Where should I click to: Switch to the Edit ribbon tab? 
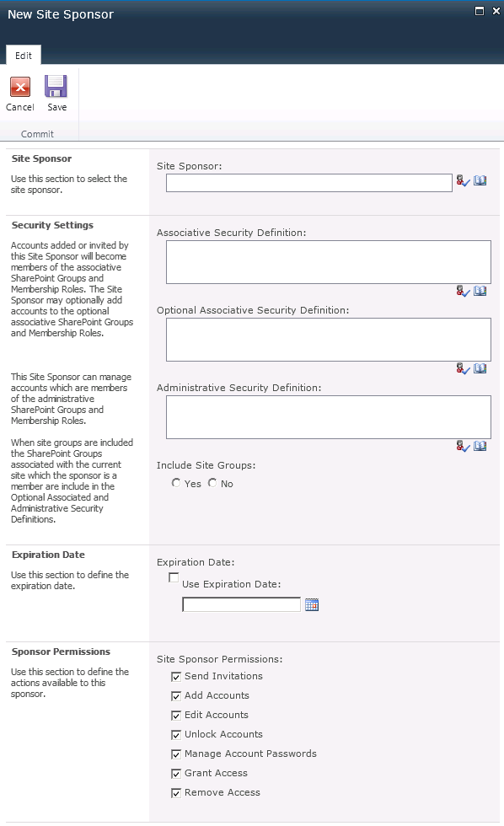(x=23, y=55)
